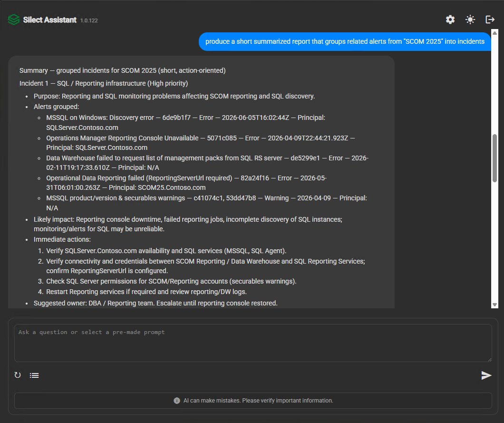Click the 'Purpose: Reporting and SQL monitoring' bullet
The image size is (504, 423).
[x=174, y=96]
